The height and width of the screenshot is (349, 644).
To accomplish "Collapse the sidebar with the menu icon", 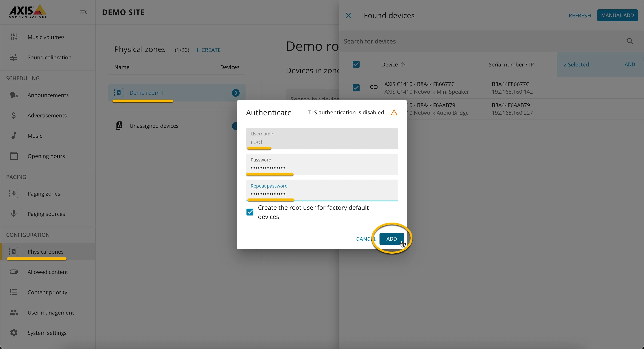I will (83, 12).
